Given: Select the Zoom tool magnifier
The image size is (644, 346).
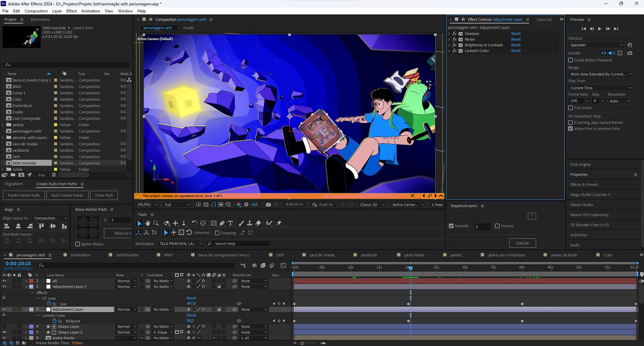Looking at the screenshot, I should pos(156,223).
